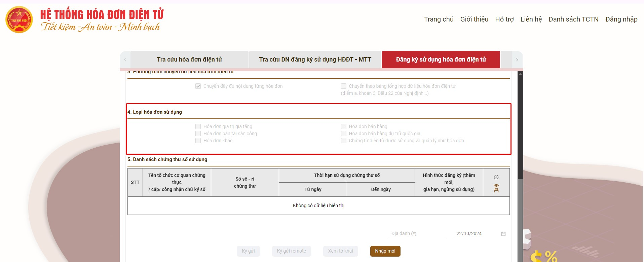Click the scrollbar up arrow
The image size is (644, 262).
click(x=520, y=74)
